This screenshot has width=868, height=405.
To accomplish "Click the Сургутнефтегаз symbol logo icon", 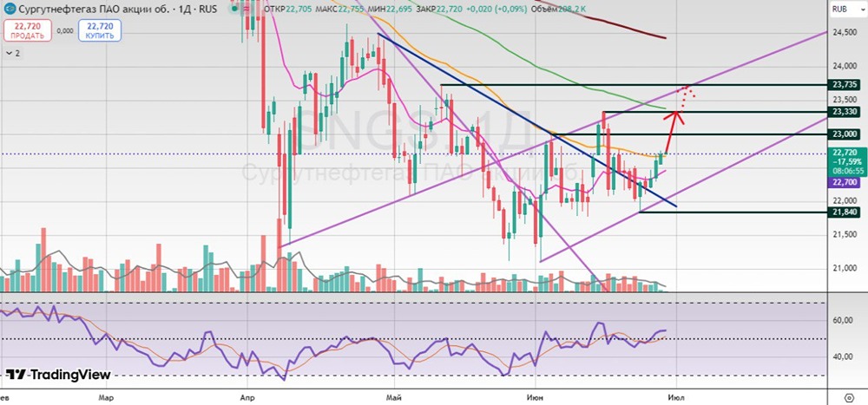I will click(10, 9).
